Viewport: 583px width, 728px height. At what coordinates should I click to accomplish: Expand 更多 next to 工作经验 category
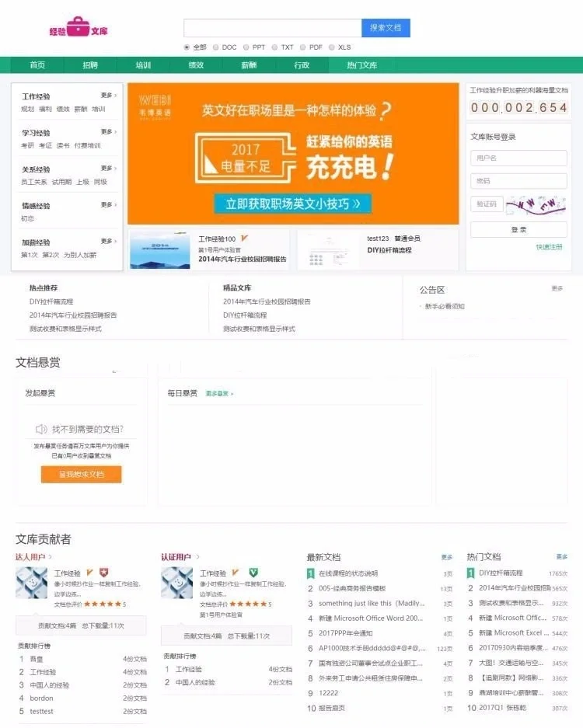point(108,96)
